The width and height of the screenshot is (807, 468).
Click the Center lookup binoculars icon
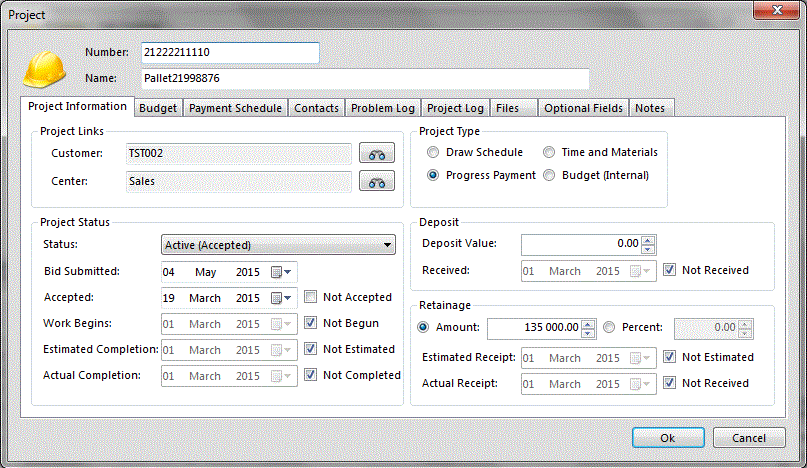(377, 182)
